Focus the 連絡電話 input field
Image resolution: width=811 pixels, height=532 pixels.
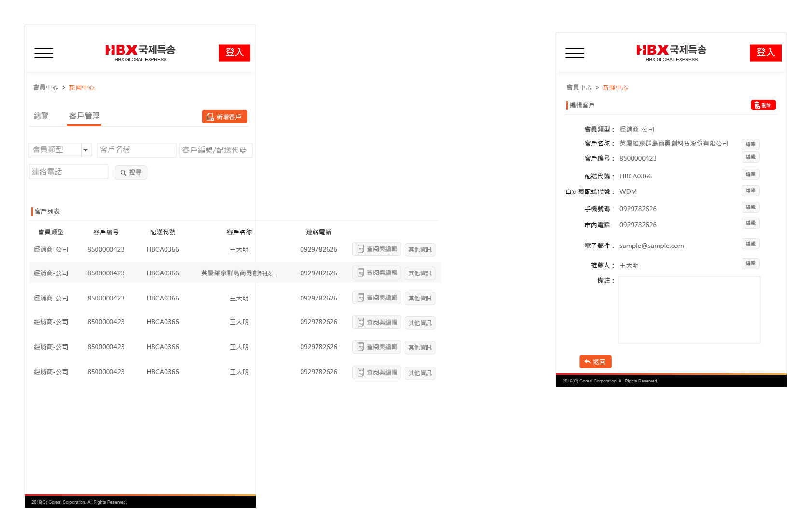69,172
